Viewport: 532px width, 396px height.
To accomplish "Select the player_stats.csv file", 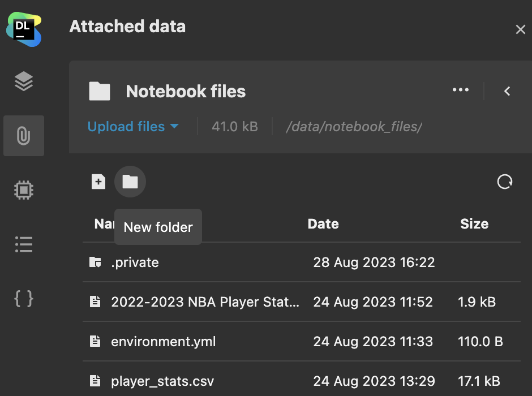I will click(x=302, y=380).
